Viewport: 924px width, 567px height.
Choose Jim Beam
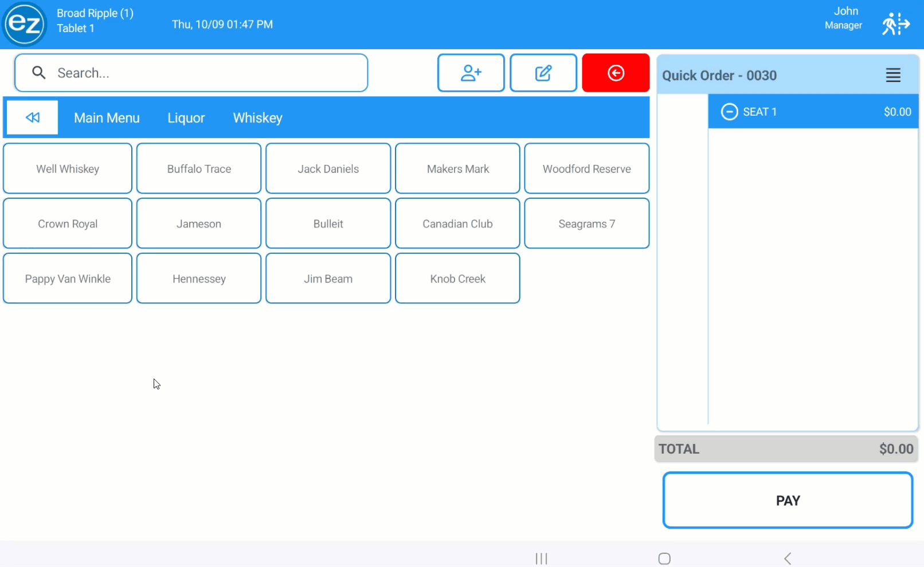point(328,278)
